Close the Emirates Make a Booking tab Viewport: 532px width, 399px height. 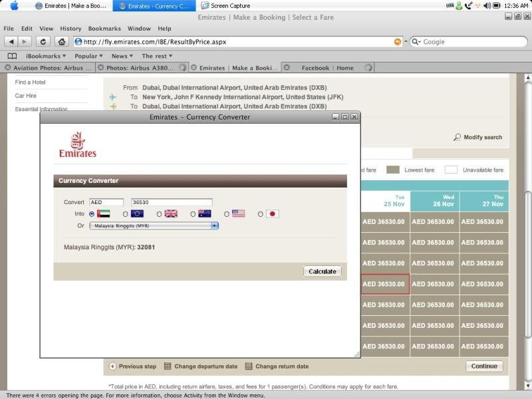[x=194, y=68]
